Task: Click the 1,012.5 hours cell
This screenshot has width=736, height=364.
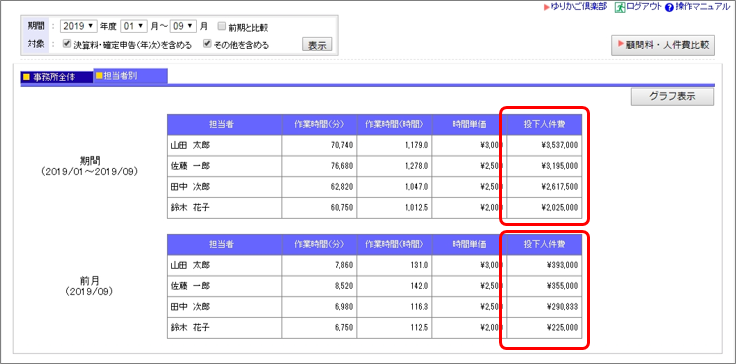Action: tap(394, 208)
